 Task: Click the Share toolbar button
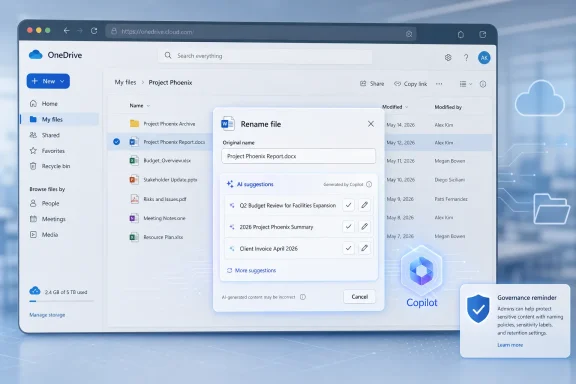point(372,84)
